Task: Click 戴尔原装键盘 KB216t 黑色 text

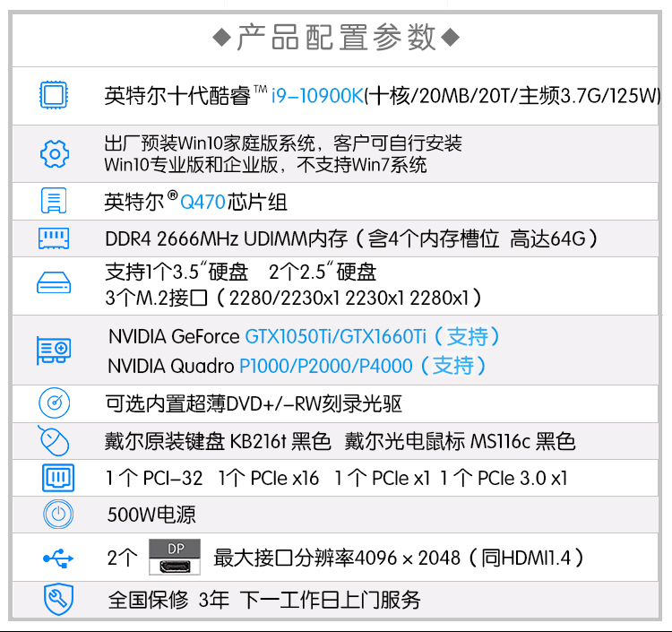Action: pos(218,441)
